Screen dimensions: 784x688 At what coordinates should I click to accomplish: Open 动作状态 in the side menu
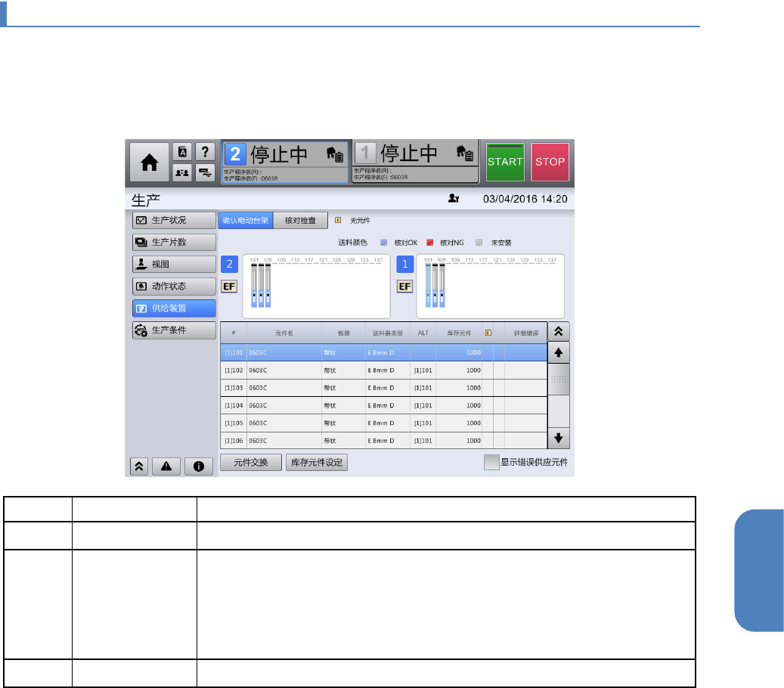click(x=174, y=286)
